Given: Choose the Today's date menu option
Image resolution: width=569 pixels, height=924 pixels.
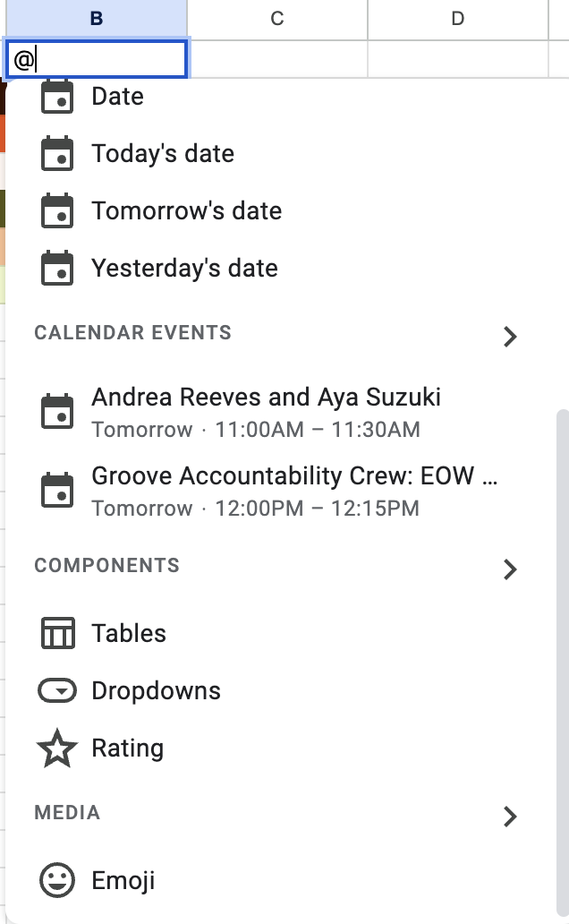Looking at the screenshot, I should pyautogui.click(x=163, y=154).
